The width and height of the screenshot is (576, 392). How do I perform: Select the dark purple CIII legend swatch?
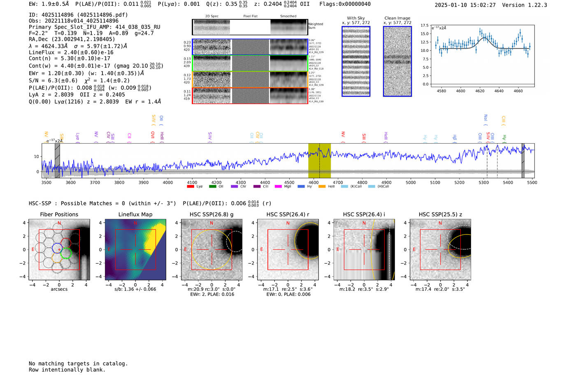point(257,186)
